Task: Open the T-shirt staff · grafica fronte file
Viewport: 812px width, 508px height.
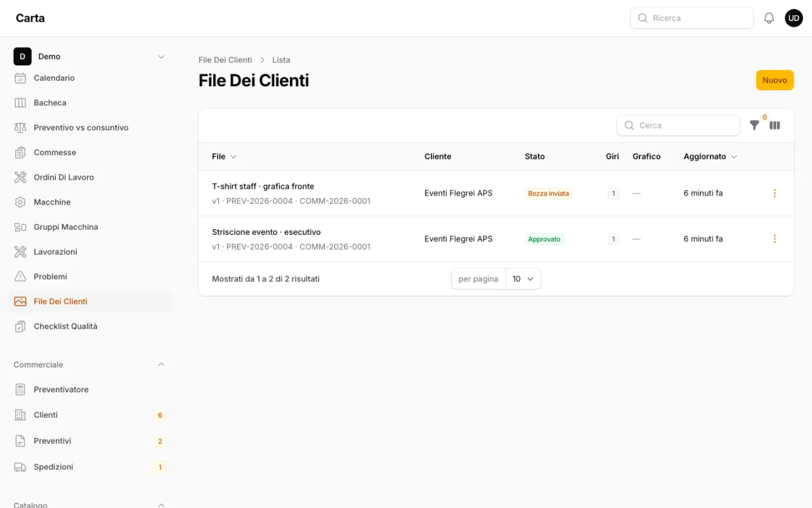Action: coord(263,186)
